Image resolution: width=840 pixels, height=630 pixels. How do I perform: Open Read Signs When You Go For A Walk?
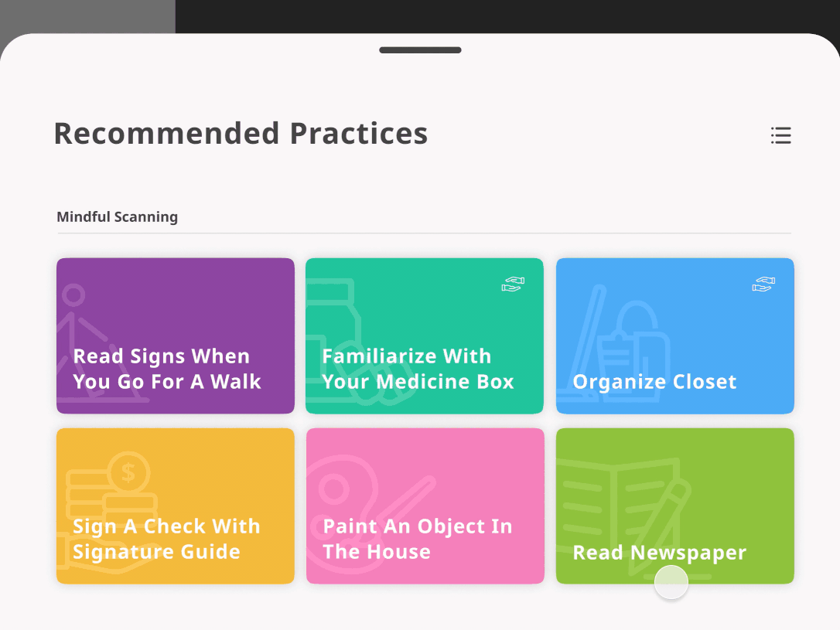[x=175, y=335]
